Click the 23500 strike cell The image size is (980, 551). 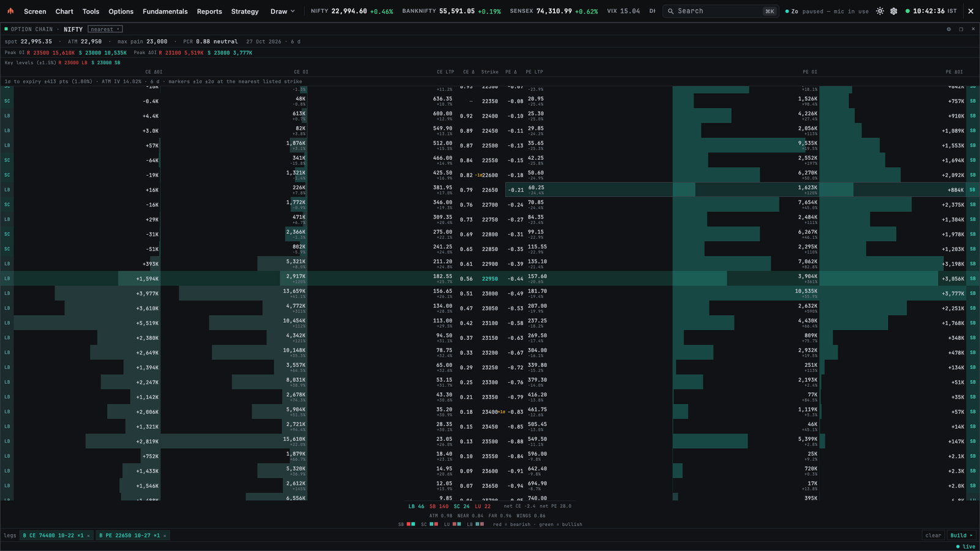pos(490,441)
